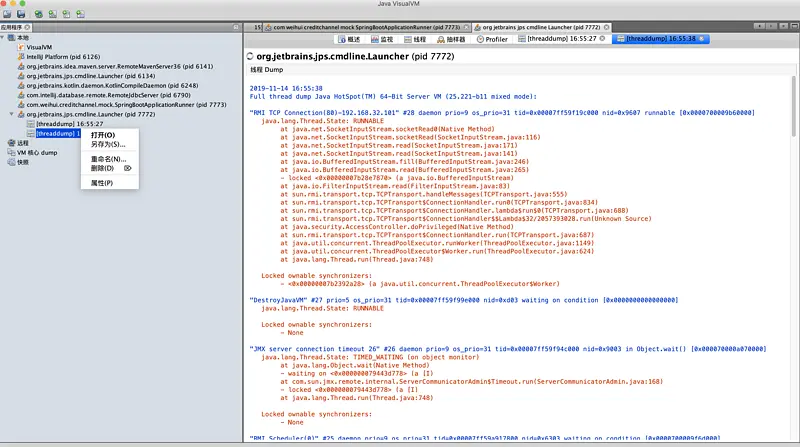
Task: Click the "DestroyJavaVM" #27 thread line
Action: [463, 300]
